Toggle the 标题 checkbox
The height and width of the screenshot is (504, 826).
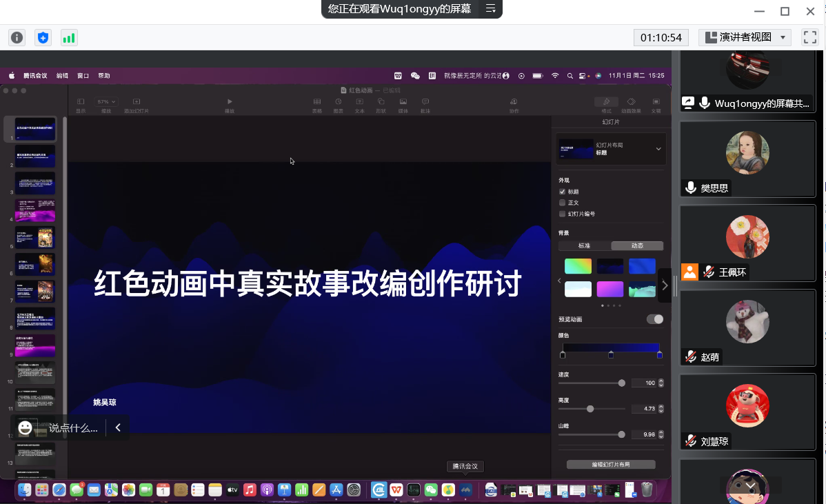(563, 192)
